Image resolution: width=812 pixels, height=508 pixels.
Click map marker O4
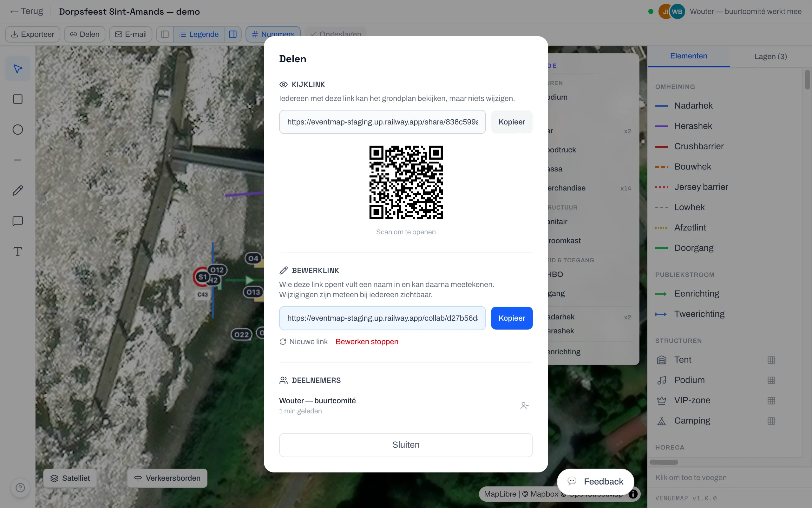(253, 258)
